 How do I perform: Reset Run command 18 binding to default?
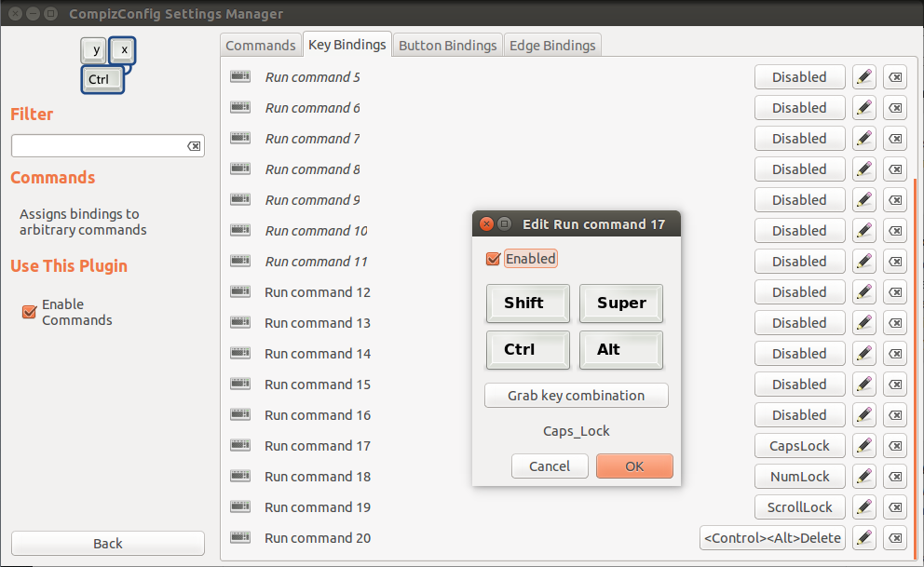click(895, 477)
